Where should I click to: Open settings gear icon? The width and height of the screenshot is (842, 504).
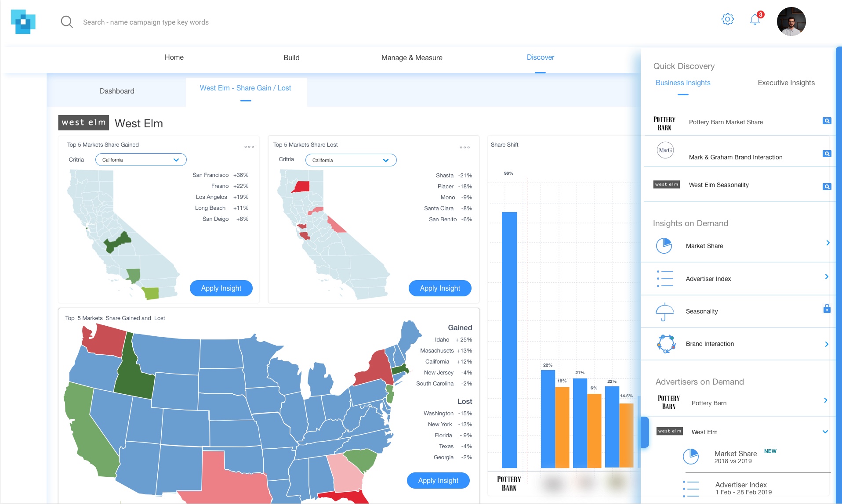728,19
